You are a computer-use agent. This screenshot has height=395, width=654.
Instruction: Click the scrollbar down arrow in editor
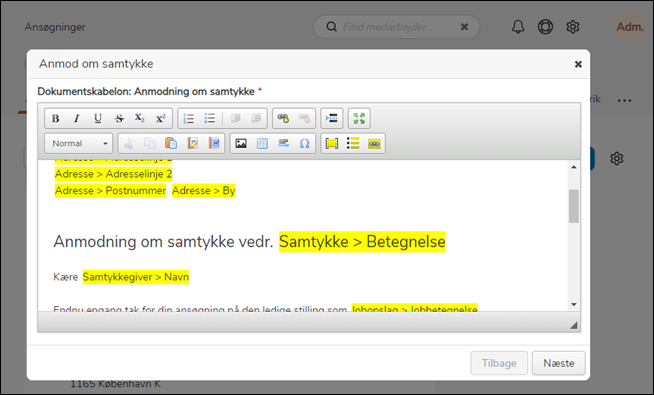[574, 304]
